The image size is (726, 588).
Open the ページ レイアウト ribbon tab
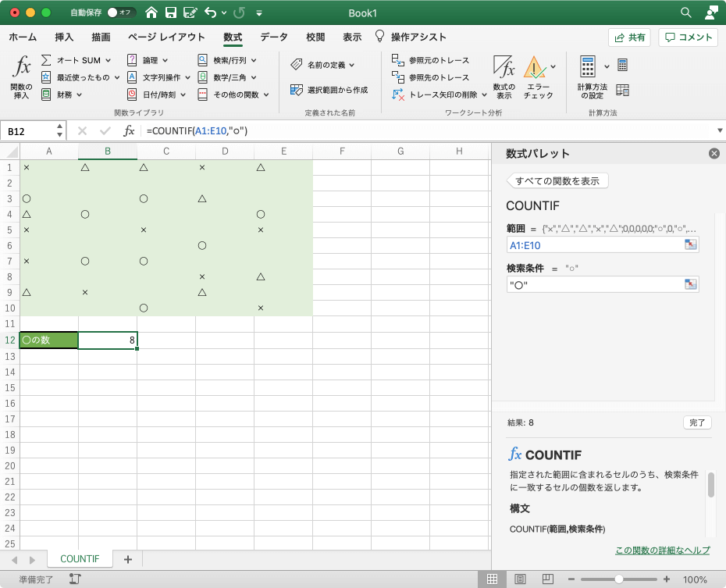pos(166,37)
